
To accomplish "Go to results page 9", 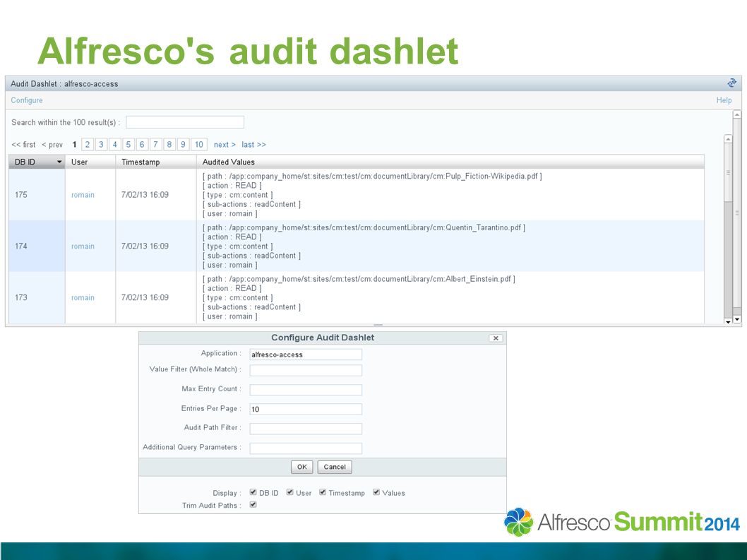I will pyautogui.click(x=182, y=144).
